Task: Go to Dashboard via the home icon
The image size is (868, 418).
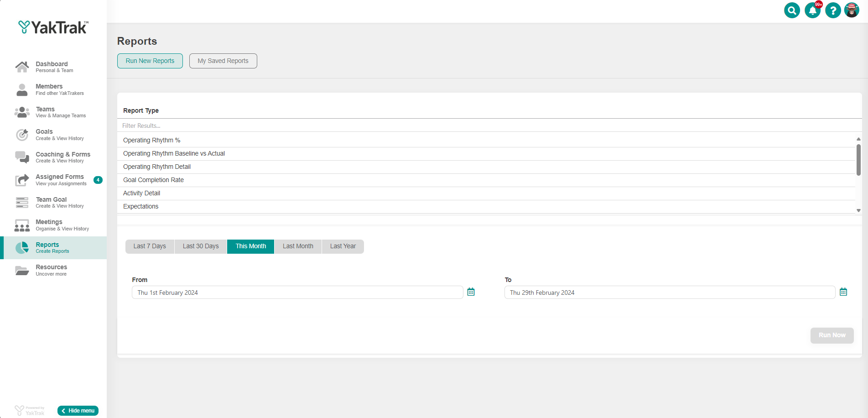Action: (22, 67)
